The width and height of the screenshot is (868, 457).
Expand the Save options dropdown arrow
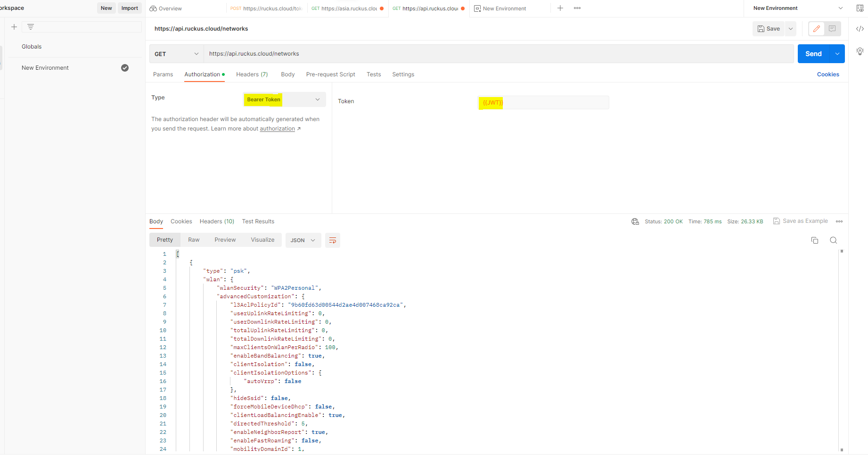(x=791, y=29)
